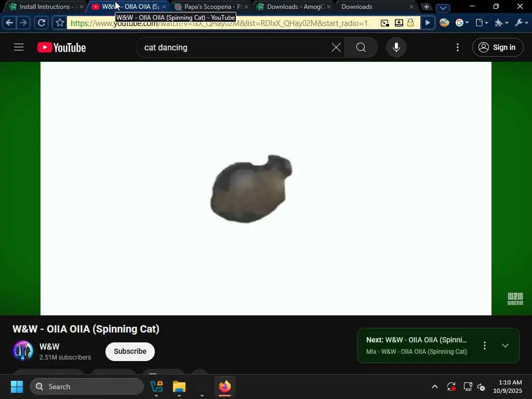
Task: View site security padlock info
Action: tap(410, 23)
